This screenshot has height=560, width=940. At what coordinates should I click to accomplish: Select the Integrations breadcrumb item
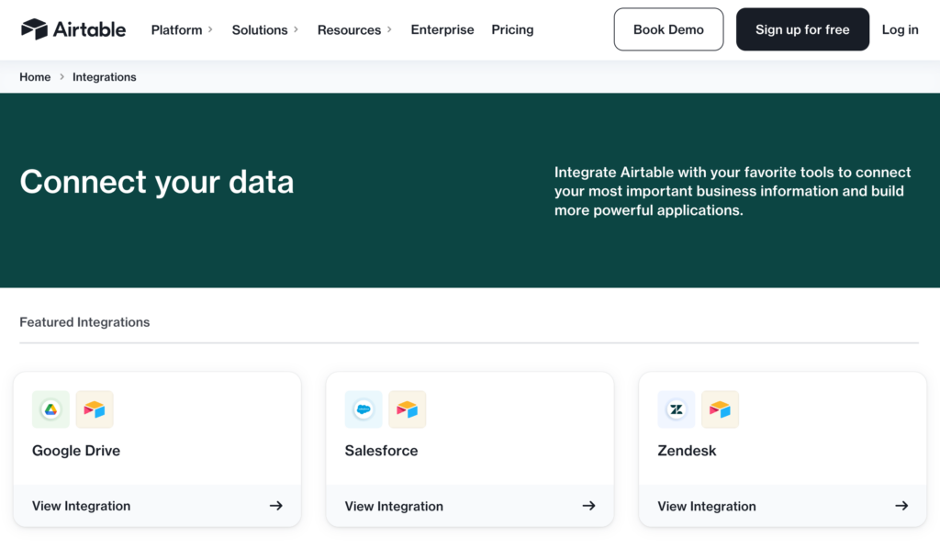pos(105,77)
